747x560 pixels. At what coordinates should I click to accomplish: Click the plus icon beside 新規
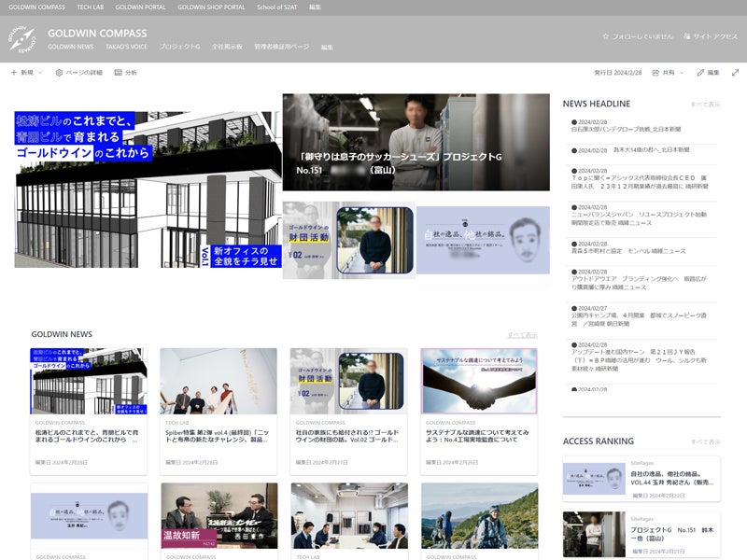click(x=14, y=73)
